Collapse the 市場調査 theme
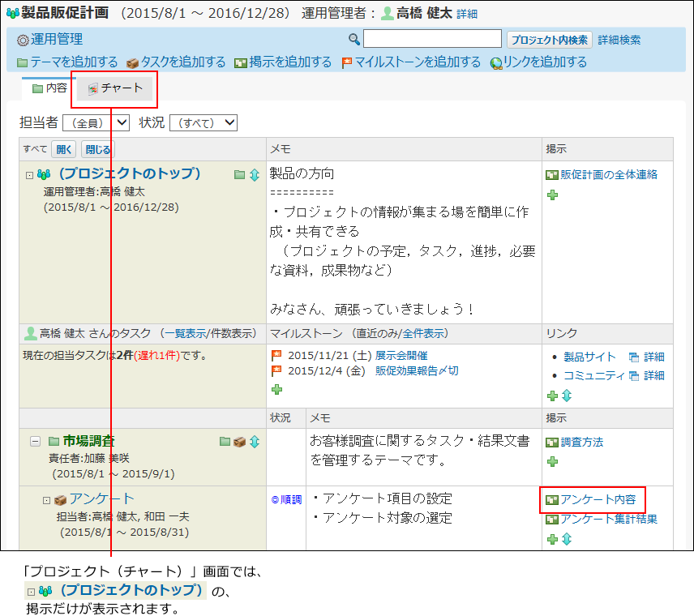694x616 pixels. pos(36,441)
